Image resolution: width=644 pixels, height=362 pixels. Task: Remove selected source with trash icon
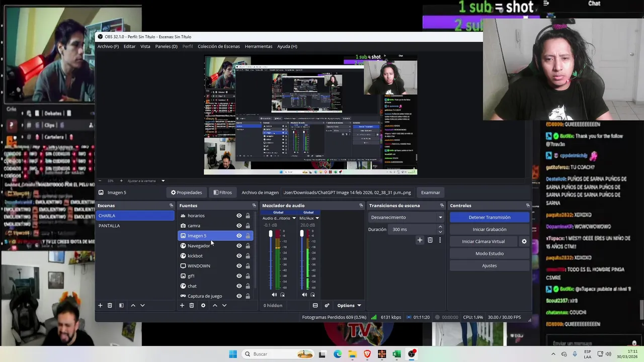tap(192, 305)
